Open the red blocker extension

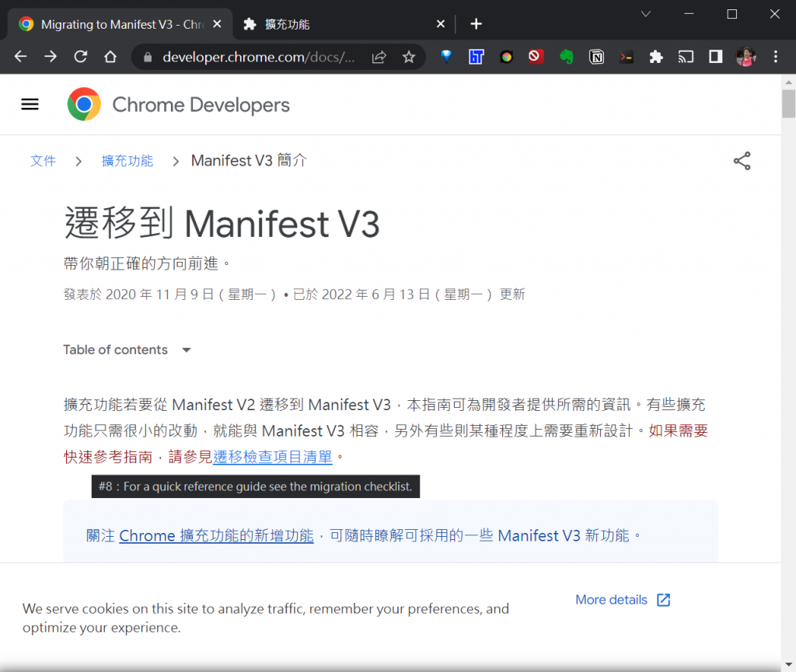[535, 56]
